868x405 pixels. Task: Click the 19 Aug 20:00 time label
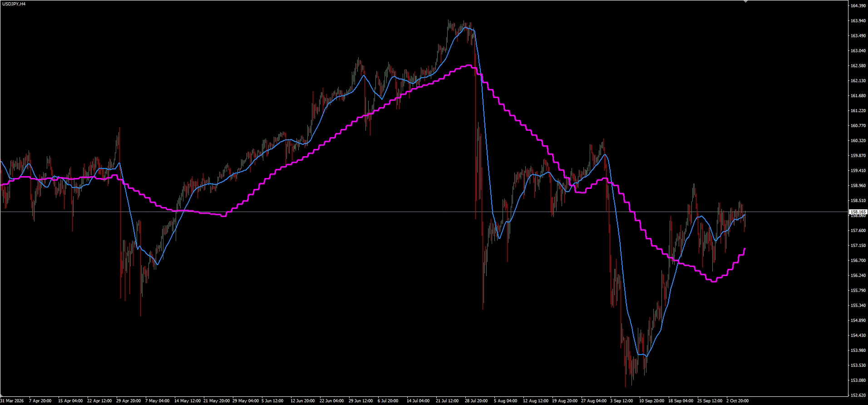tap(564, 401)
